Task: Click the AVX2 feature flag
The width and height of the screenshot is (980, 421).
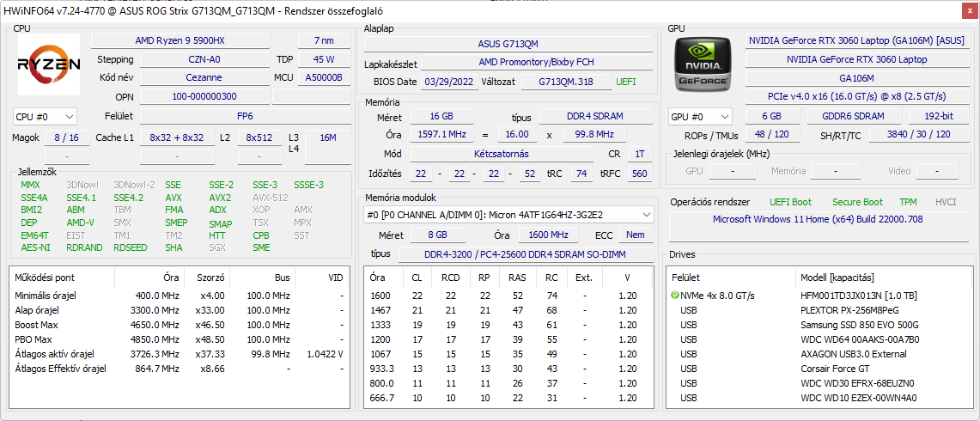Action: (220, 198)
